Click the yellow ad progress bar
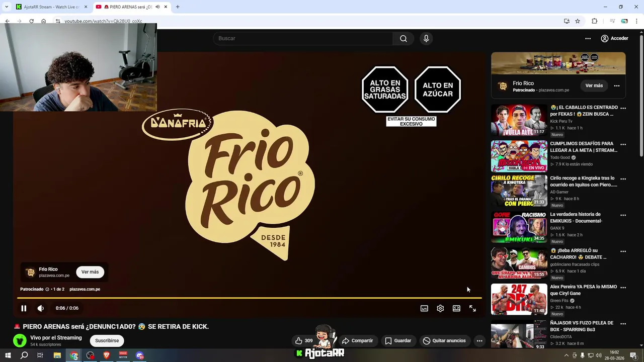Image resolution: width=644 pixels, height=362 pixels. pos(250,298)
